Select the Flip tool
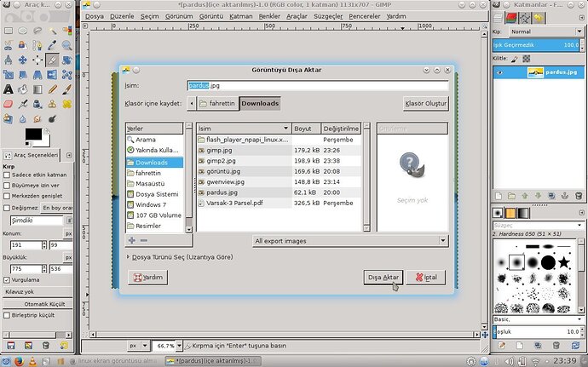 [52, 75]
